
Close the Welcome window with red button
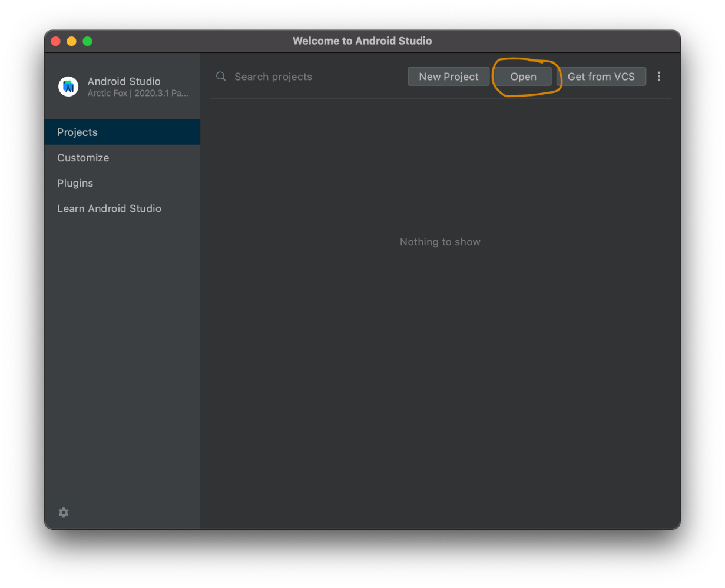[56, 41]
